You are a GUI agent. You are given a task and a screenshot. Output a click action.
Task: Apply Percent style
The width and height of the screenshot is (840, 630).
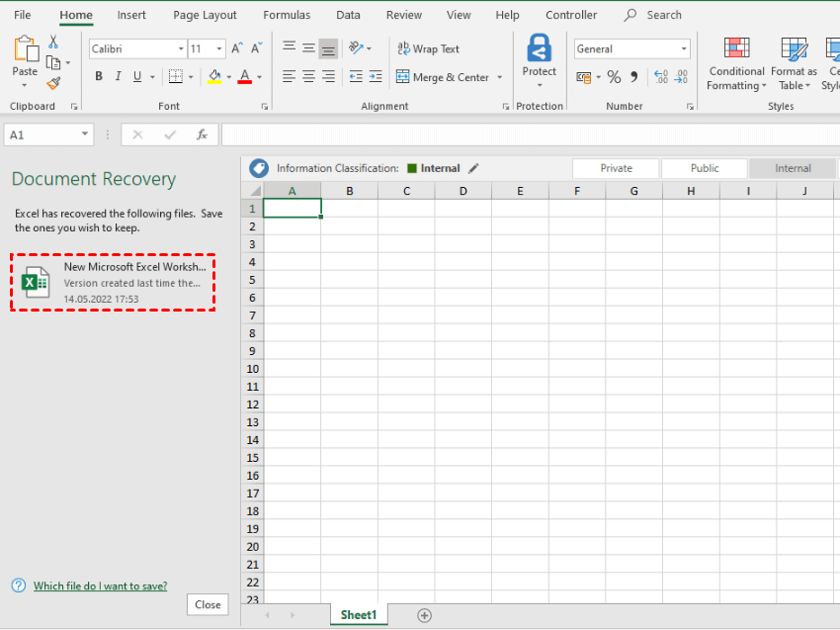pyautogui.click(x=614, y=77)
